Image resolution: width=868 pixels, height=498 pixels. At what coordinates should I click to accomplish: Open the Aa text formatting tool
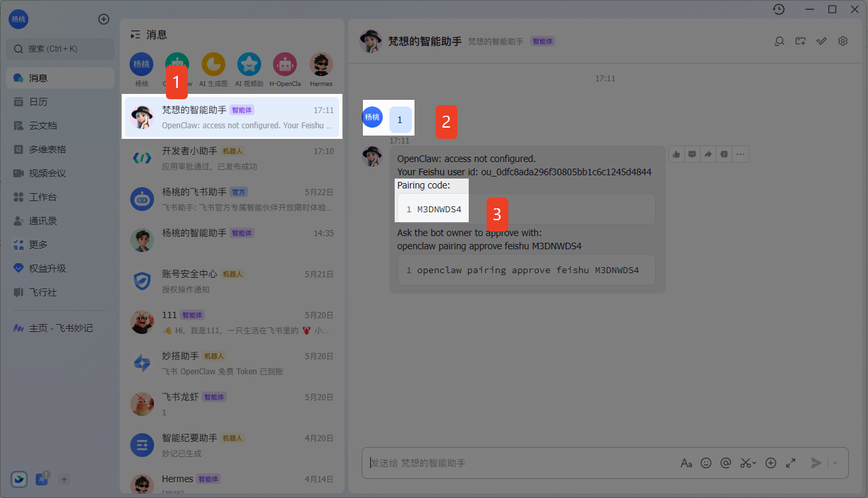coord(686,463)
